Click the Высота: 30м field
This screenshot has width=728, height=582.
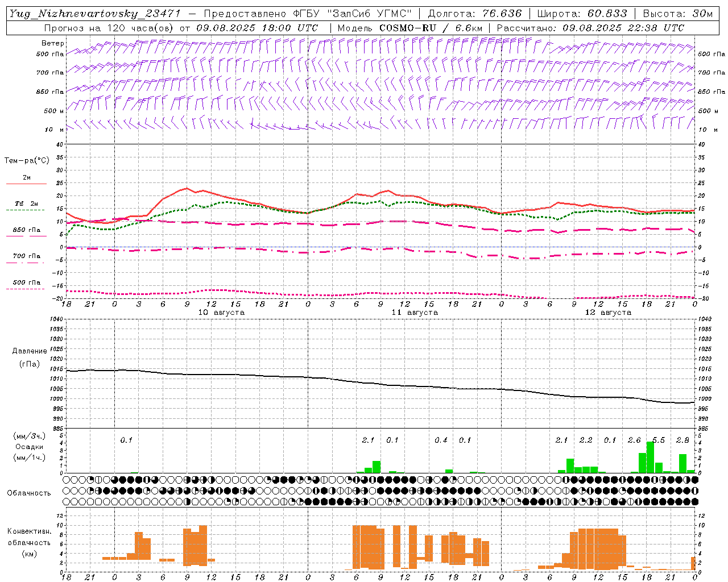coord(677,14)
